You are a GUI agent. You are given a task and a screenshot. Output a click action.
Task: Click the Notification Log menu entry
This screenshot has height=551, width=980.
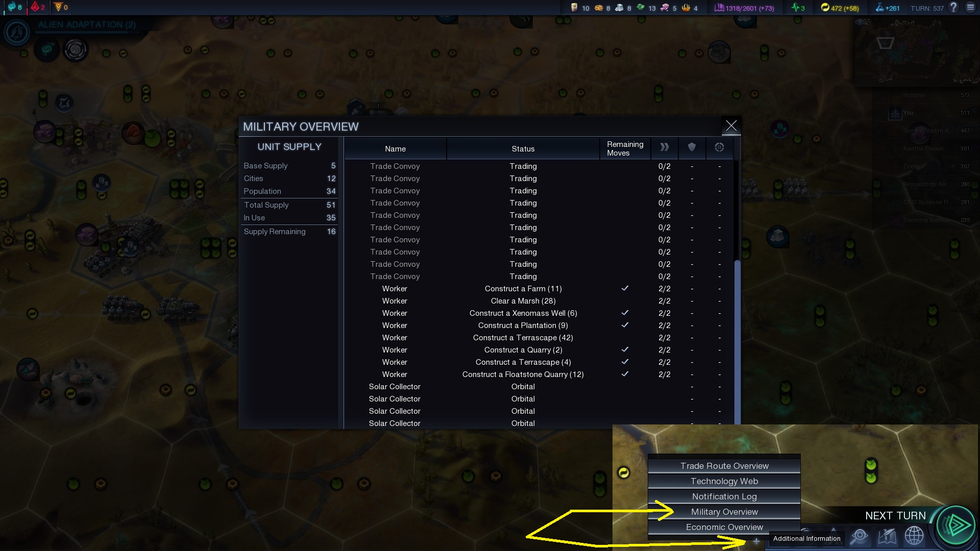(724, 496)
